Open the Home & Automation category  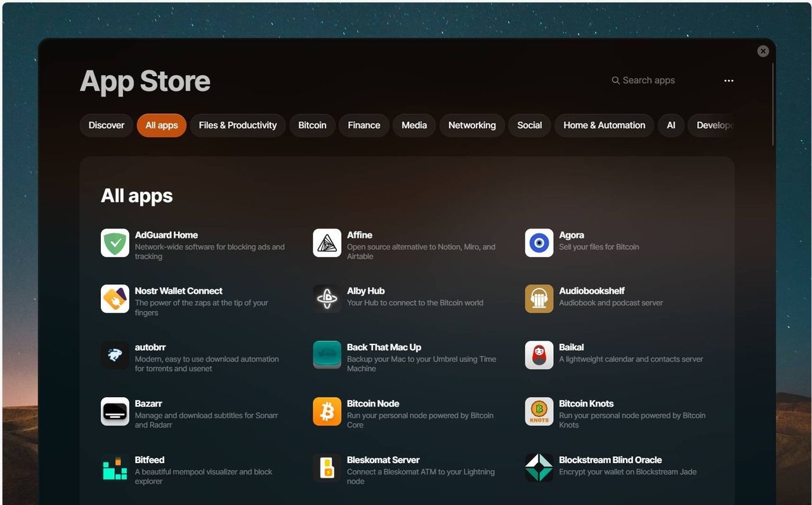[605, 125]
